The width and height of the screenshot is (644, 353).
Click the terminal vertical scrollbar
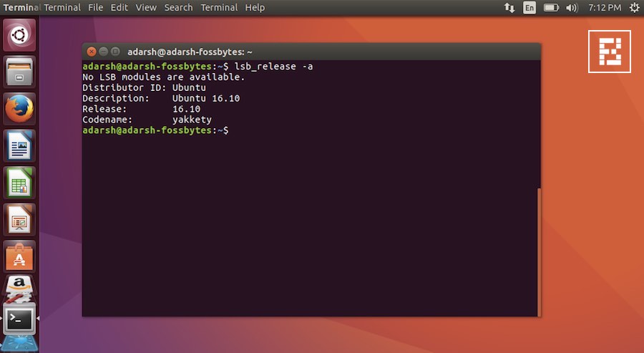coord(538,251)
